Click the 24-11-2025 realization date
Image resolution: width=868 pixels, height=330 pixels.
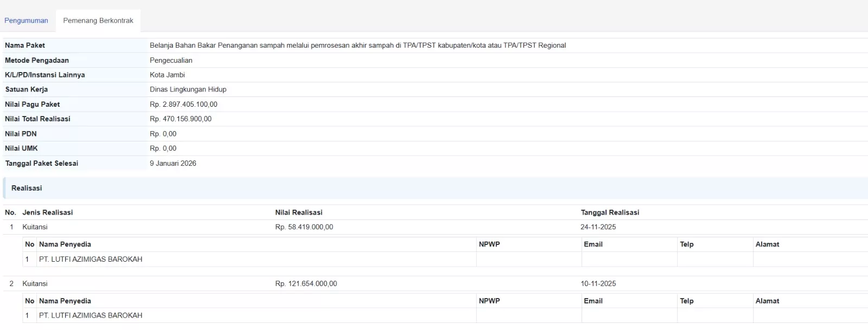click(x=598, y=227)
